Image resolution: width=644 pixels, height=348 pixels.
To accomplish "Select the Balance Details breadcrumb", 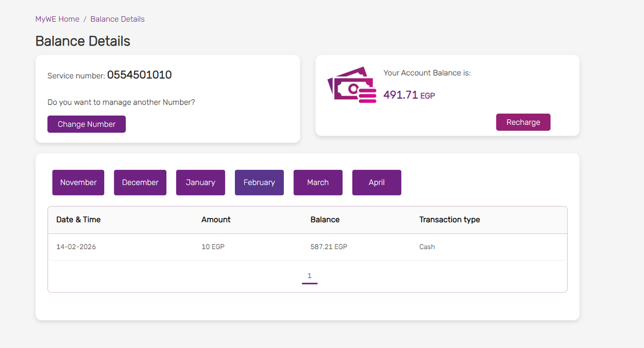I will click(117, 19).
